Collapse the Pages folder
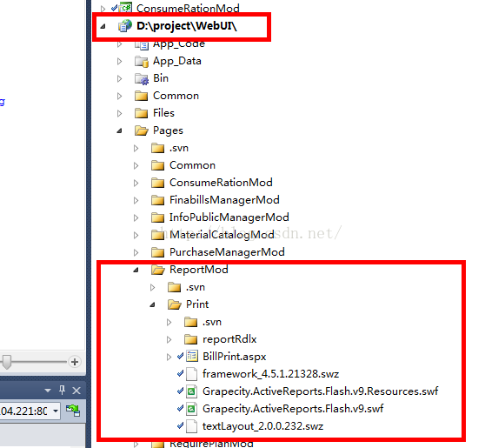 pos(119,131)
